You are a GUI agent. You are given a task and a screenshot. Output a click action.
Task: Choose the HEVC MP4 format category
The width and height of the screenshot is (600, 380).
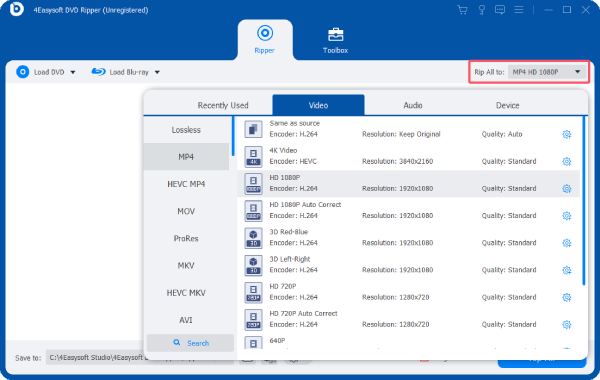[x=186, y=184]
